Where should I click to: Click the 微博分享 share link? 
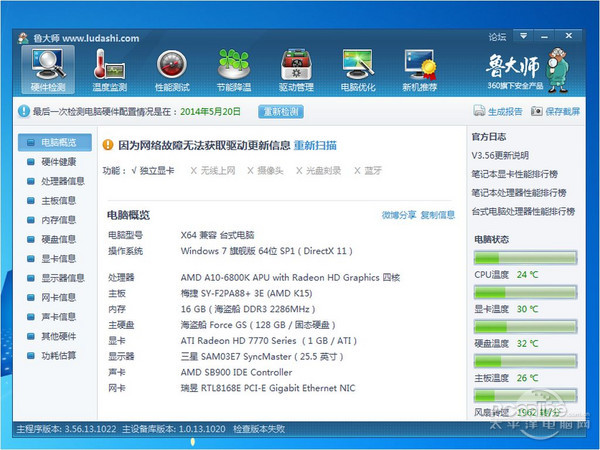click(x=399, y=215)
